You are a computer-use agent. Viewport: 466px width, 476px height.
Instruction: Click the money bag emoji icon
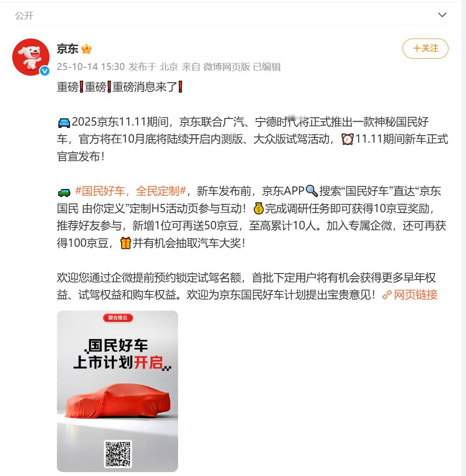pyautogui.click(x=259, y=208)
